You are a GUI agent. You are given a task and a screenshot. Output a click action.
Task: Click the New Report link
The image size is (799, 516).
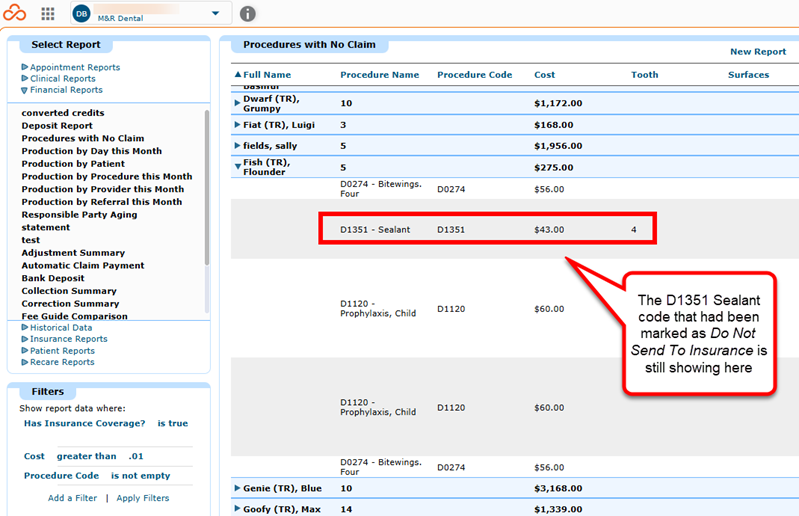coord(758,51)
